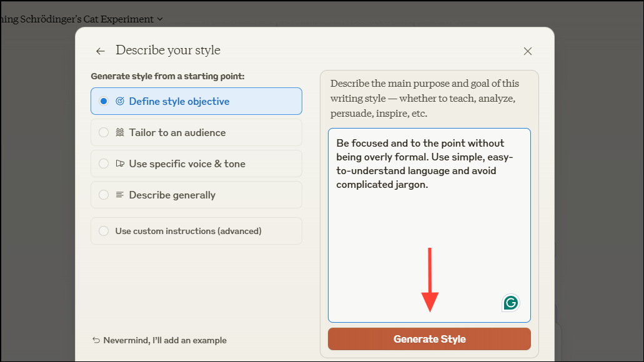Viewport: 644px width, 362px height.
Task: Expand the chat title dropdown chevron
Action: (x=160, y=19)
